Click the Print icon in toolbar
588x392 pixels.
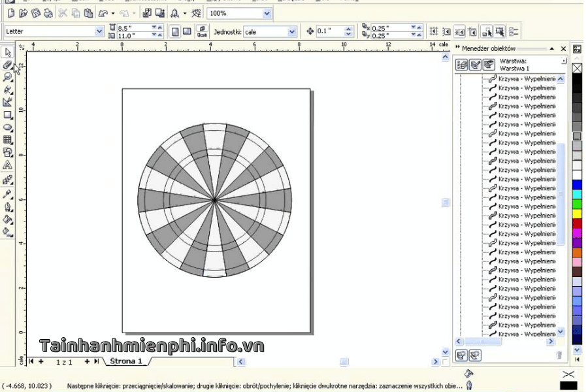point(48,13)
